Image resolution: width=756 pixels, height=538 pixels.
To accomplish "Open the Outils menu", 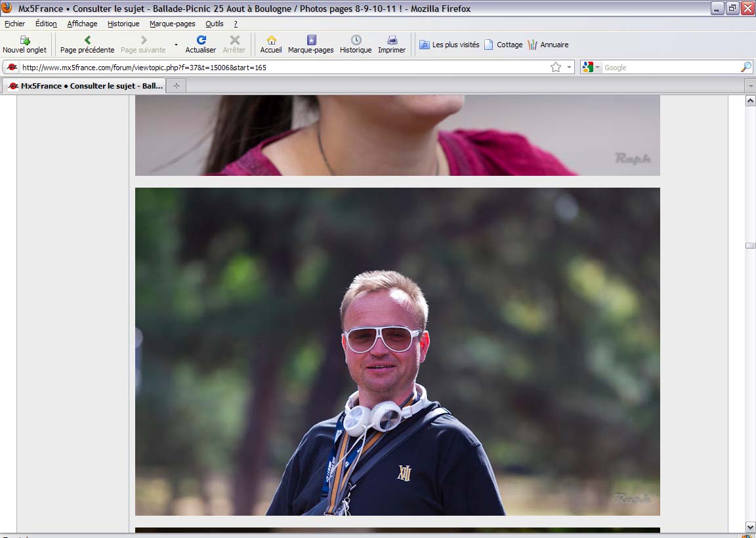I will 215,24.
